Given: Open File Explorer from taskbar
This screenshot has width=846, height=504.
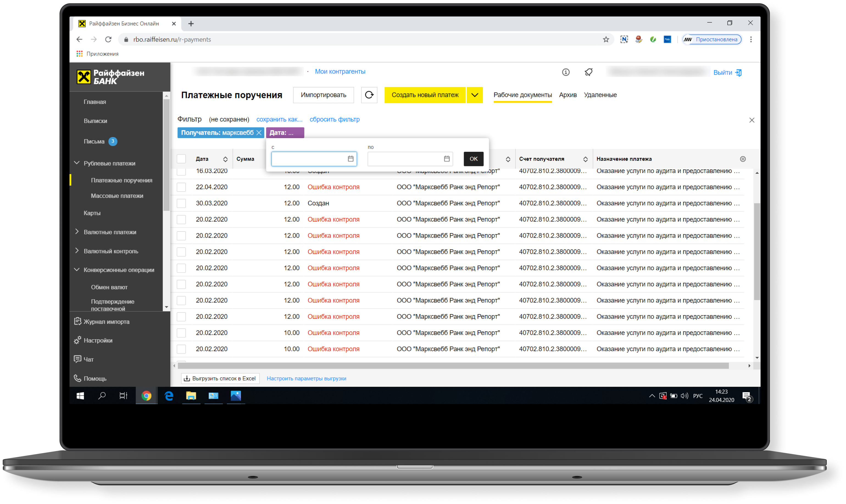Looking at the screenshot, I should pyautogui.click(x=191, y=396).
